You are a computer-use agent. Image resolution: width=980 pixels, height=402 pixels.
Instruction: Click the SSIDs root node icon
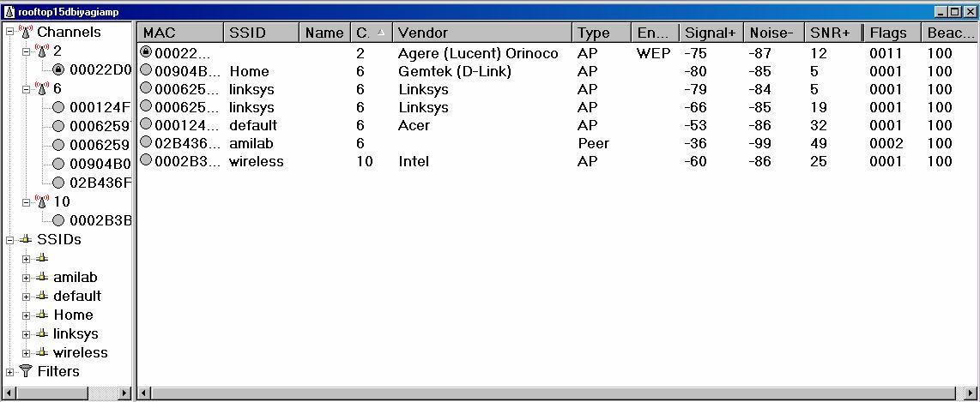[25, 240]
